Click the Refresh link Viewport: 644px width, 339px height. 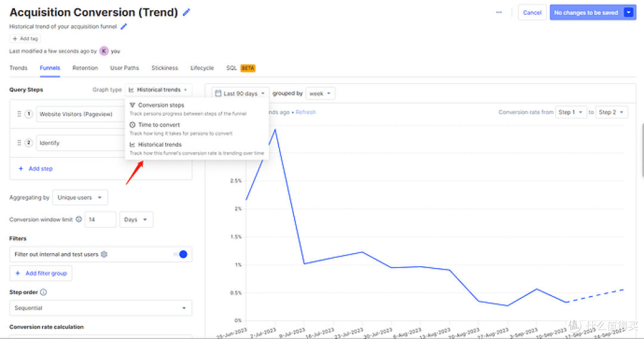tap(305, 112)
